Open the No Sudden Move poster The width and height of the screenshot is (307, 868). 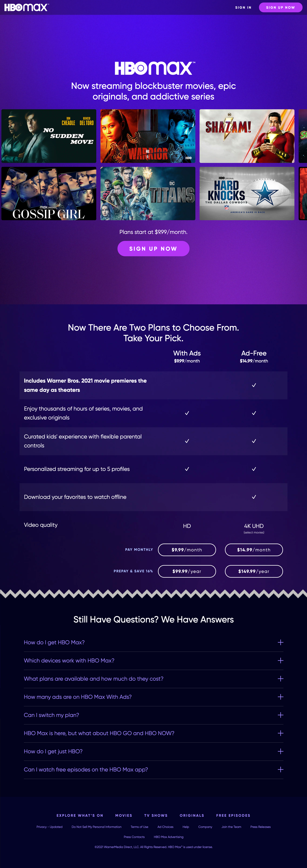click(x=49, y=136)
